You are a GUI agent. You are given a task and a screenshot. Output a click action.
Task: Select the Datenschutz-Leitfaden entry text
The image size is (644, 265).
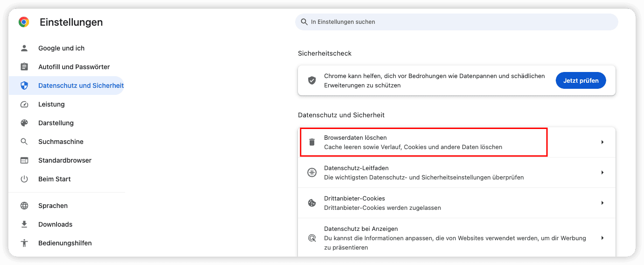[x=356, y=168]
